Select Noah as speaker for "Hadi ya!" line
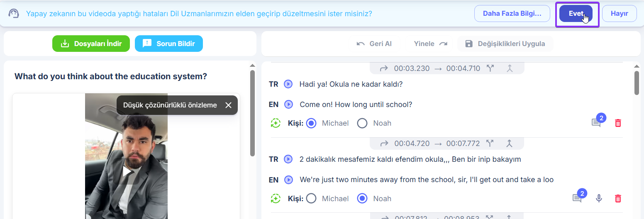Image resolution: width=644 pixels, height=219 pixels. coord(362,123)
